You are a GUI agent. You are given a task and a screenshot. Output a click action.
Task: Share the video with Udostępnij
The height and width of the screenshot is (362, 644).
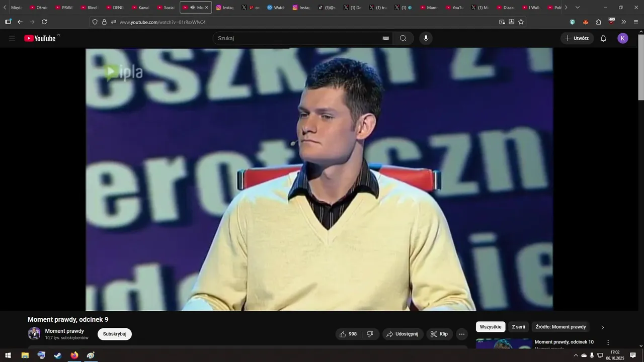pos(403,334)
